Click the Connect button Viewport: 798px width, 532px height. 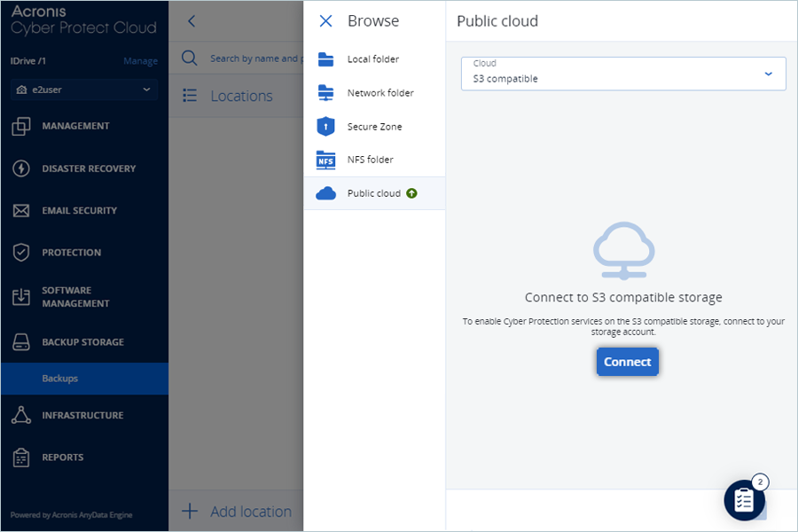click(x=628, y=362)
